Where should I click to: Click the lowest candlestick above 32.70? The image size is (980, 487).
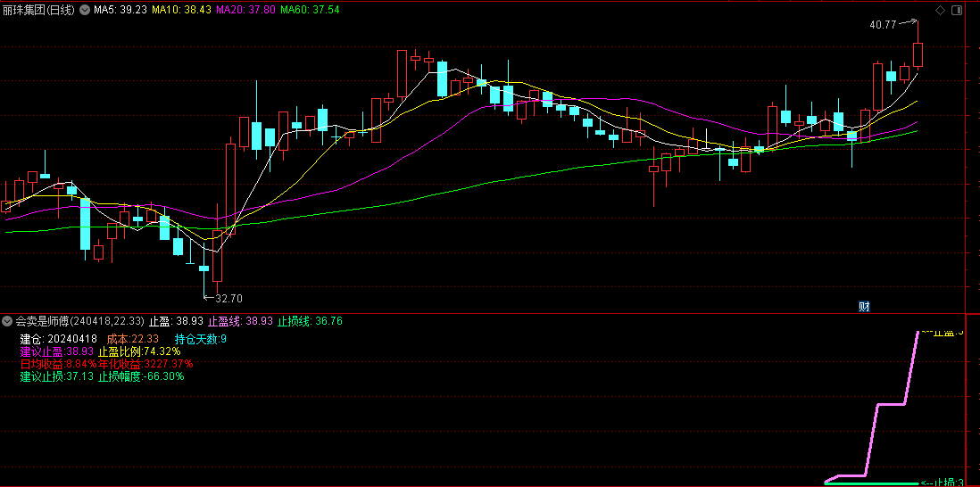[203, 268]
